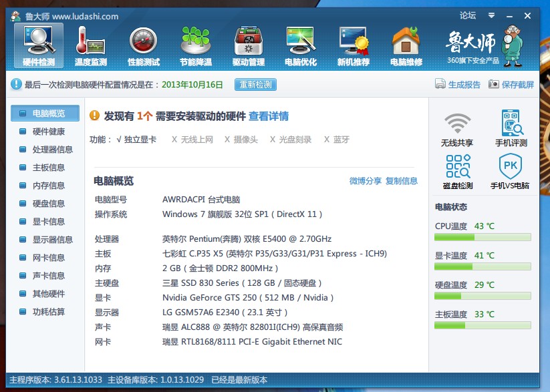
Task: Click the 重新检测 rescan button
Action: (x=255, y=85)
